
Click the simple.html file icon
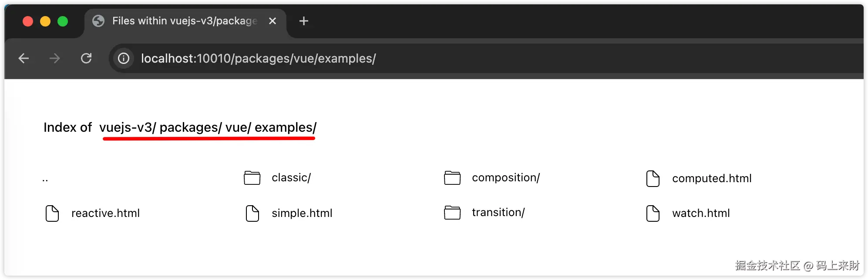[x=252, y=213]
